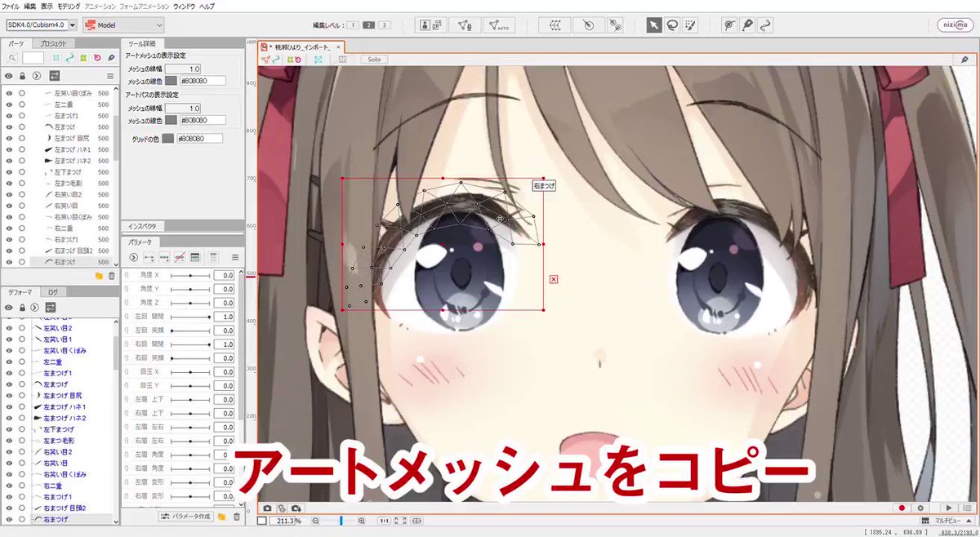Toggle visibility of 右笑い目 part
The height and width of the screenshot is (537, 980).
[x=9, y=206]
